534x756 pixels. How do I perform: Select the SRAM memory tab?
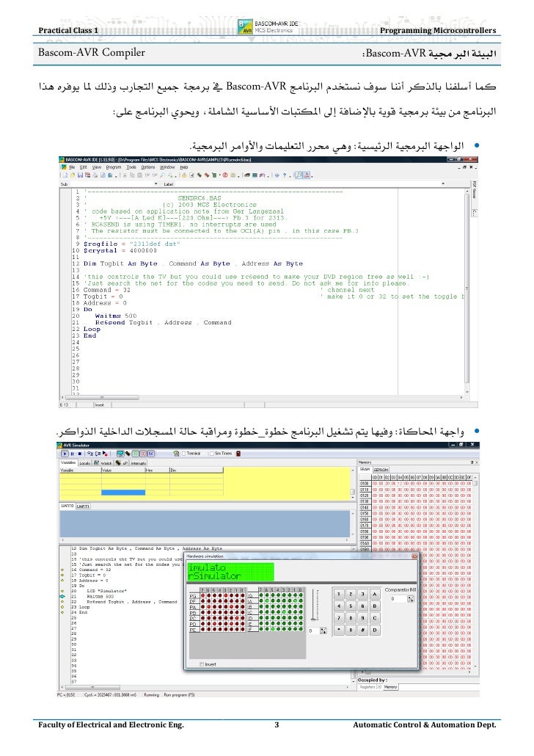[x=365, y=469]
